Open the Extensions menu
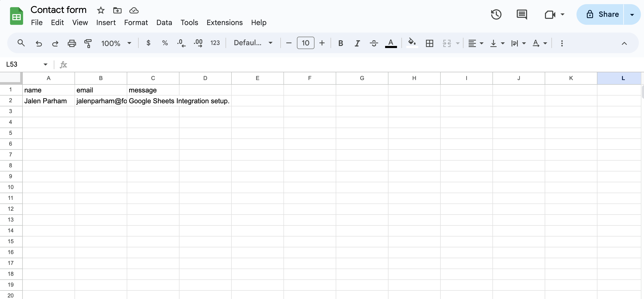 pyautogui.click(x=224, y=22)
